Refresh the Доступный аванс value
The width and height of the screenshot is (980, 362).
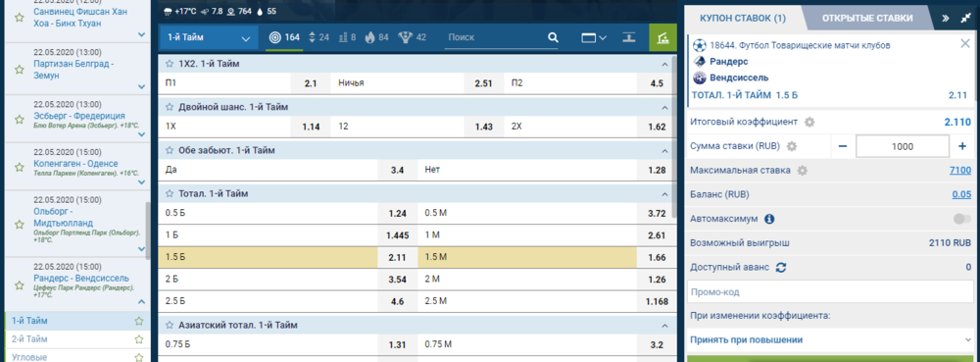[x=781, y=267]
